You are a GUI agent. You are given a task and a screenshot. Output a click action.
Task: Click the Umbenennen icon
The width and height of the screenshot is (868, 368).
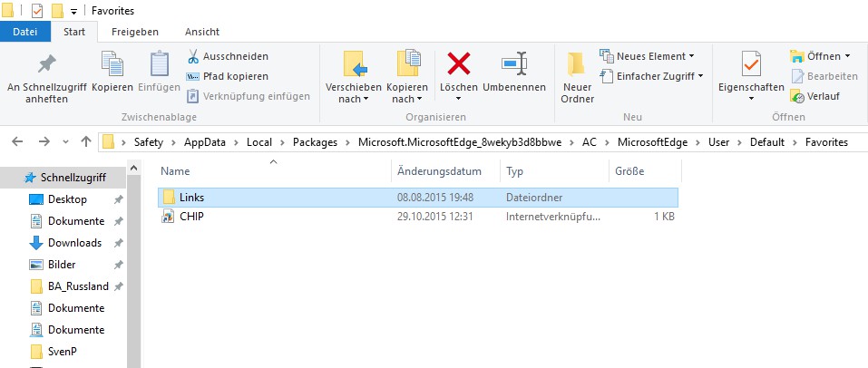[x=514, y=63]
